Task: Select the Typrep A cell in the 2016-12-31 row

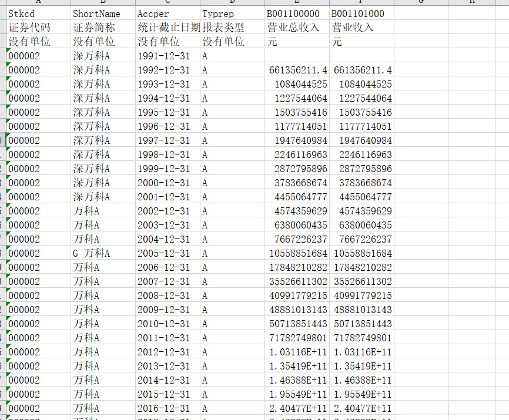Action: pyautogui.click(x=232, y=408)
